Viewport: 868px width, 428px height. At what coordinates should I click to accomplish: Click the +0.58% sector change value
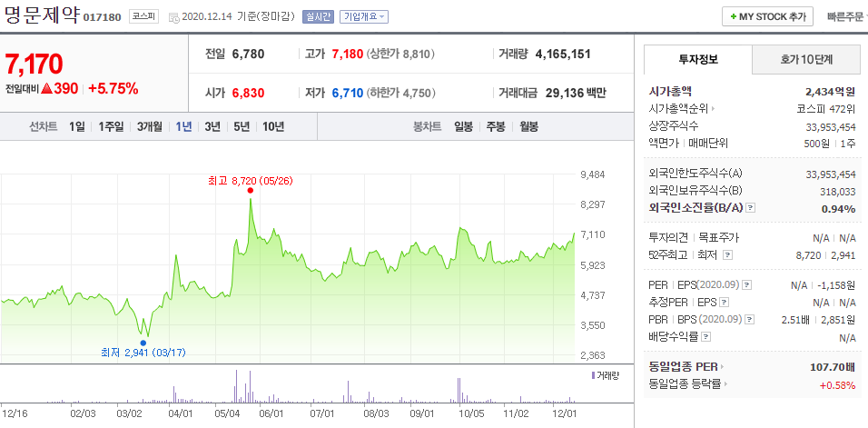click(837, 385)
